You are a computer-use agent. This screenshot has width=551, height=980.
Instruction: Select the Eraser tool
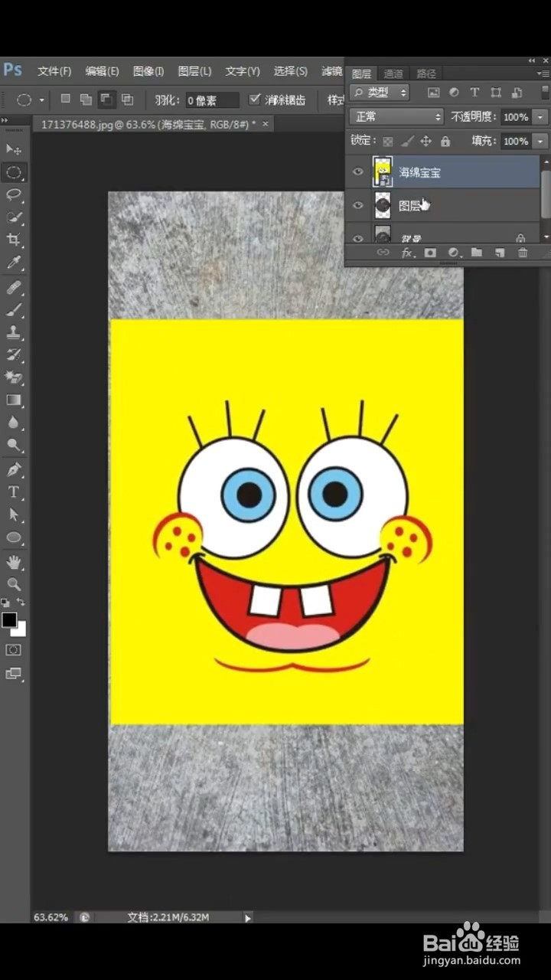14,377
